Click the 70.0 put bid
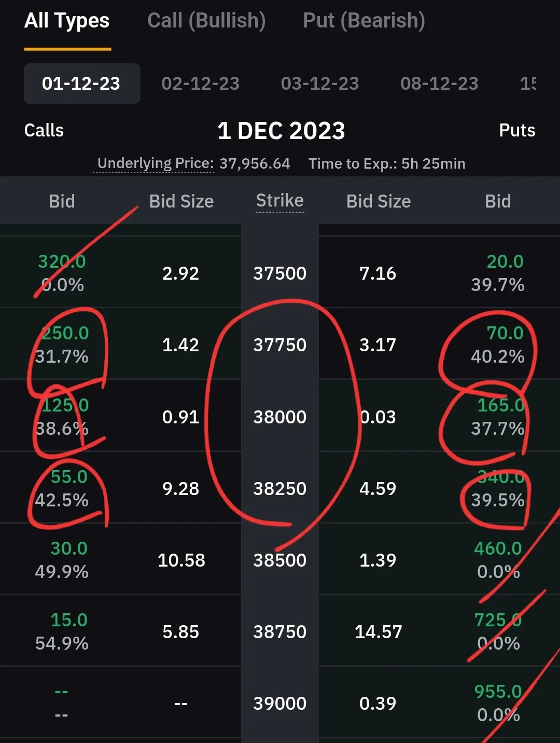Screen dimensions: 560x743 pyautogui.click(x=505, y=333)
